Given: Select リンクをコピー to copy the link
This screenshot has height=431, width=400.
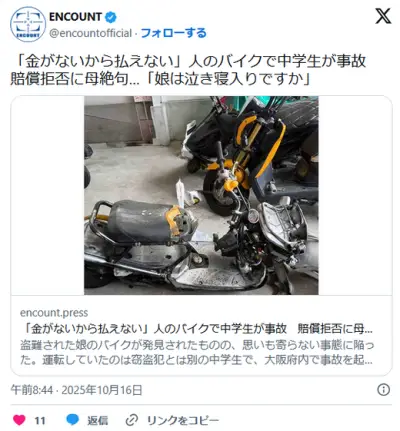Looking at the screenshot, I should (x=183, y=420).
